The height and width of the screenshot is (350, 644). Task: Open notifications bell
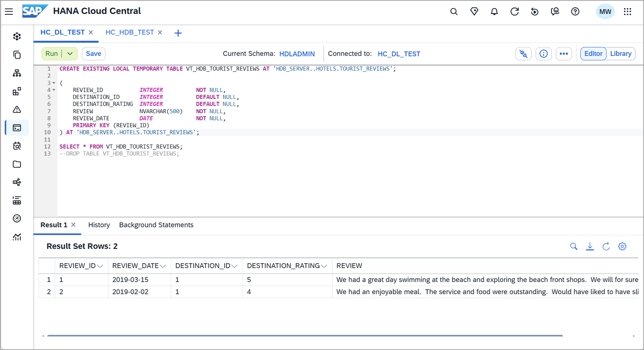tap(494, 12)
